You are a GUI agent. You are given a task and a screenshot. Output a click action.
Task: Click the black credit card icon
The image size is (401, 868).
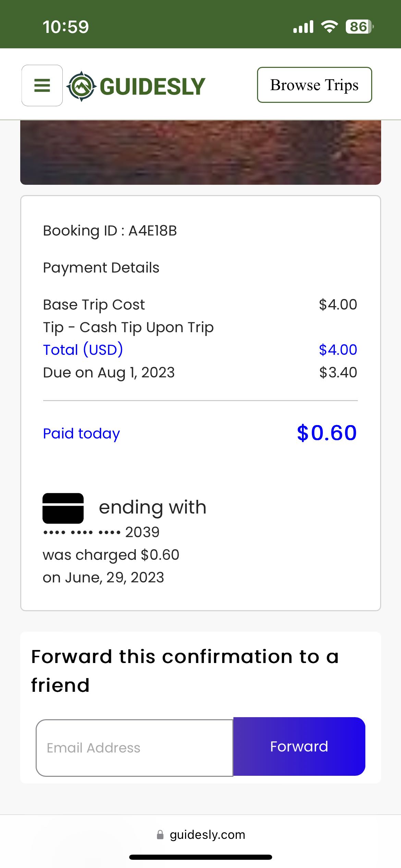(x=63, y=508)
